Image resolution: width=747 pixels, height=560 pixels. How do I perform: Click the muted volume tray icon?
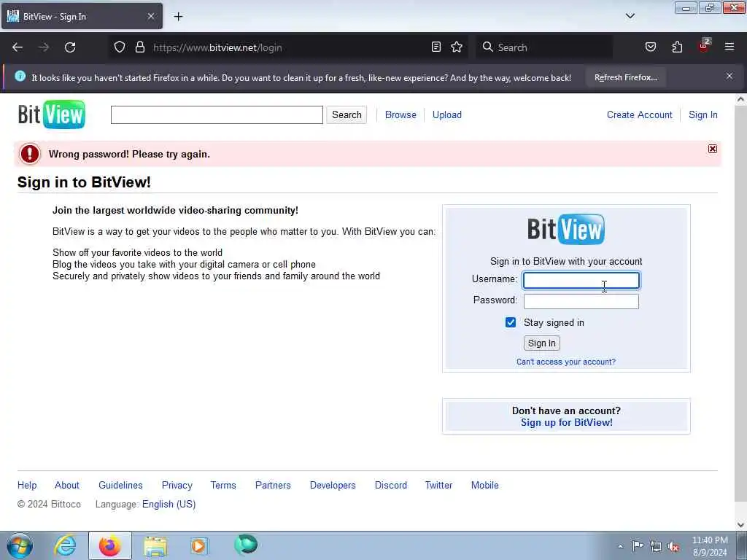[x=673, y=546]
